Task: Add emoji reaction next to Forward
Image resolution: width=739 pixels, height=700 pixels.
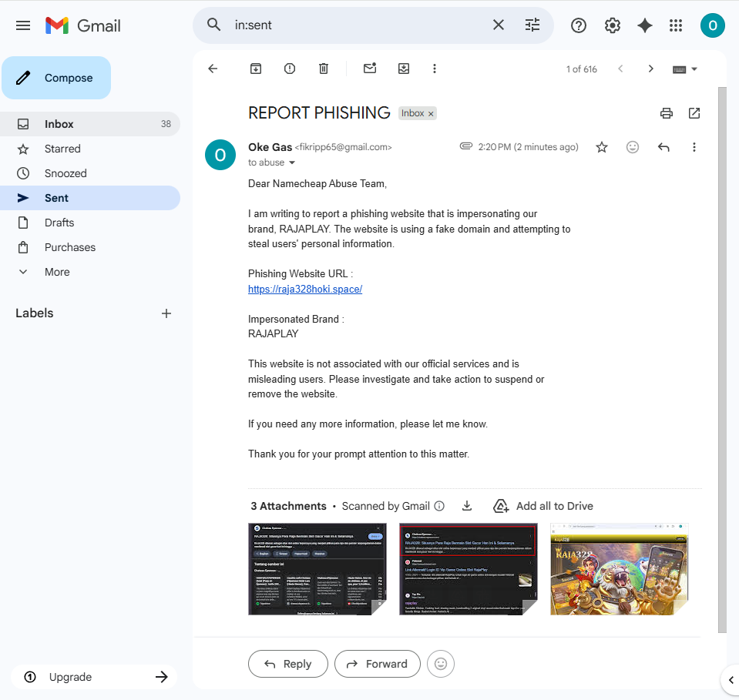Action: 441,664
